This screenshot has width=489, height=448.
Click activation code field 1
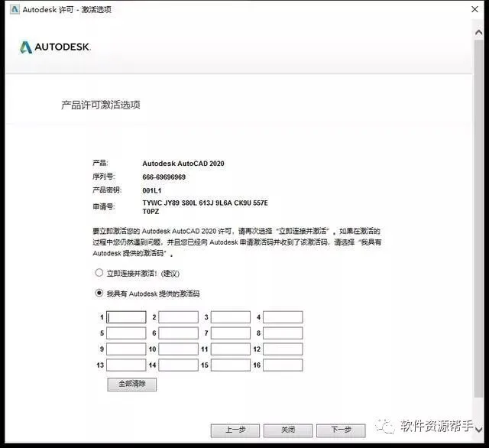126,317
